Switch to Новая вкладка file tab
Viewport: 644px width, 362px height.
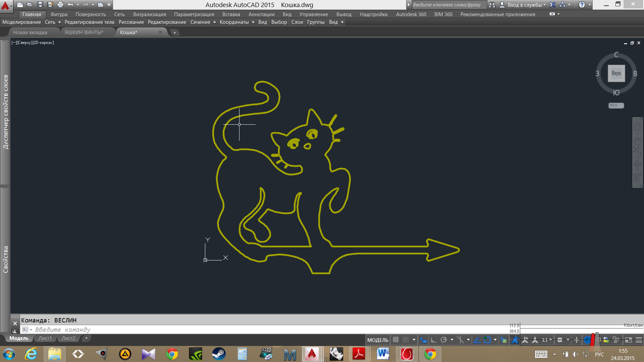pyautogui.click(x=30, y=32)
